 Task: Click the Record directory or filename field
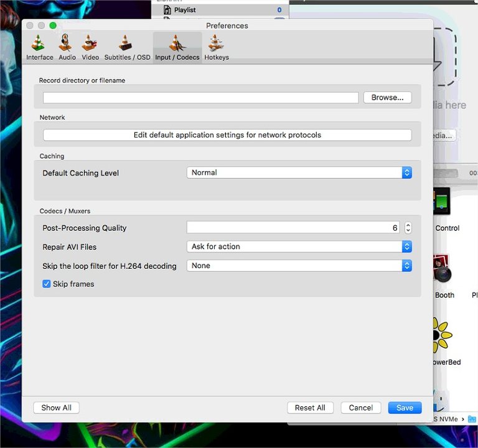click(200, 98)
